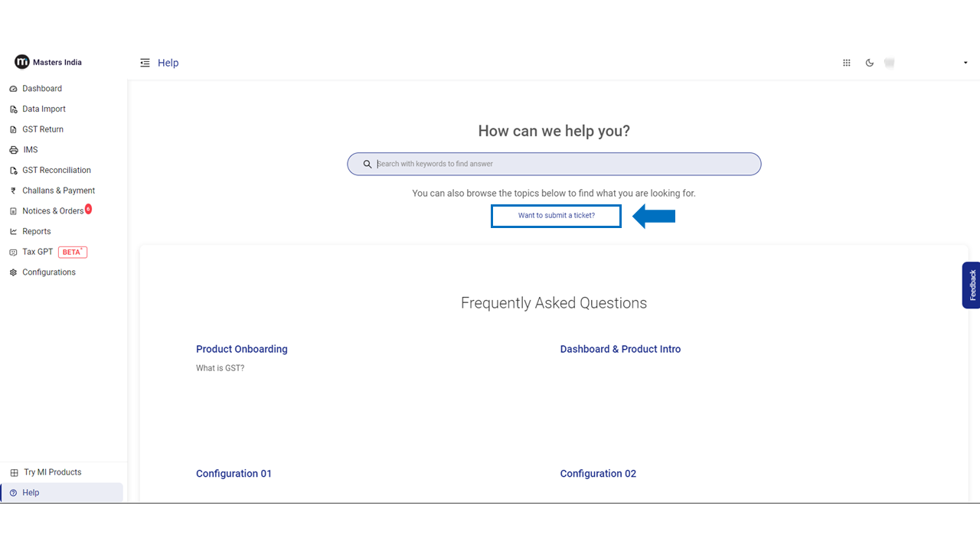Toggle dark mode moon icon
The image size is (980, 551).
870,63
